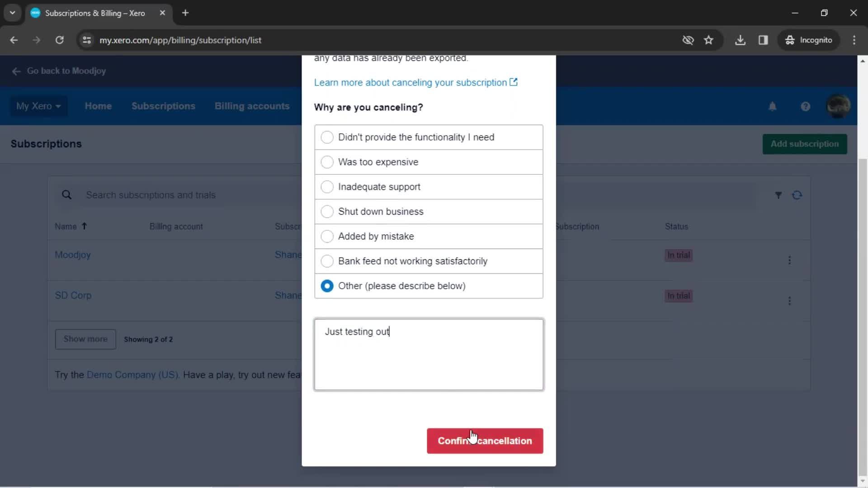Open the browser downloads icon
Viewport: 868px width, 488px height.
[740, 40]
